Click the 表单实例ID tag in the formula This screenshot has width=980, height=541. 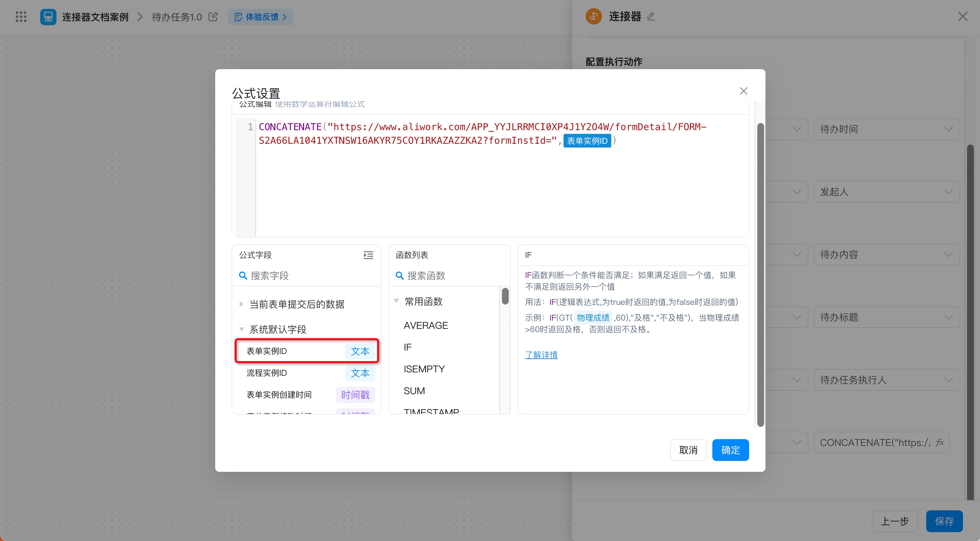(x=587, y=140)
